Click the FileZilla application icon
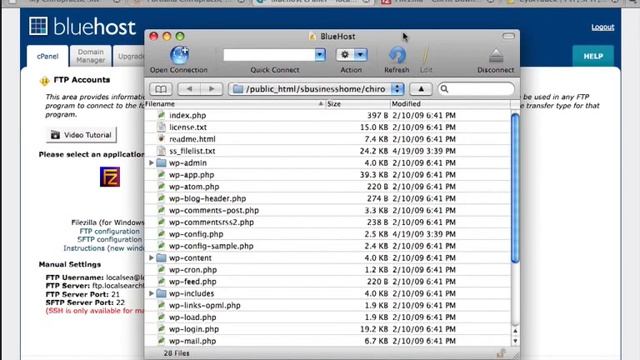Screen dimensions: 640x360 (x=110, y=177)
